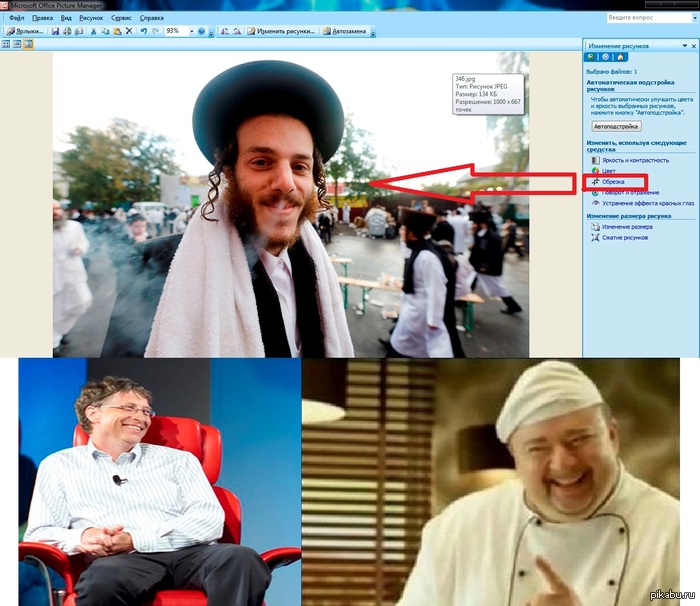Open Яркость и контрастность link
This screenshot has height=606, width=700.
tap(635, 160)
